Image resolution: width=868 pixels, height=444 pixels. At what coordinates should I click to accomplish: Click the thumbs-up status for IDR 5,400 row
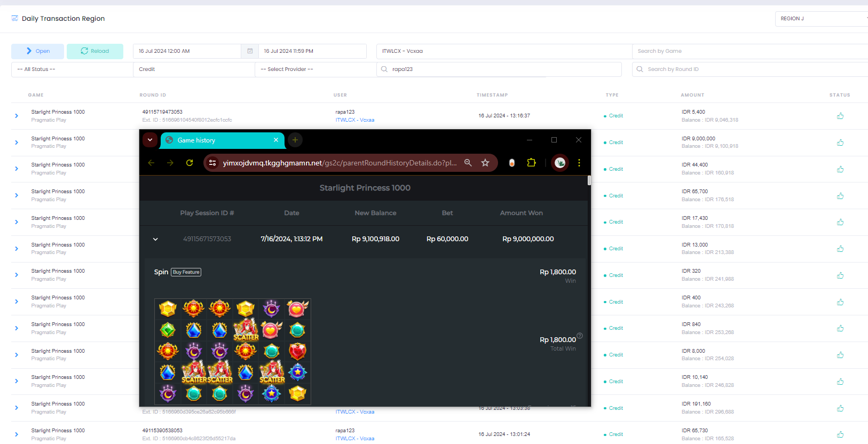[840, 116]
